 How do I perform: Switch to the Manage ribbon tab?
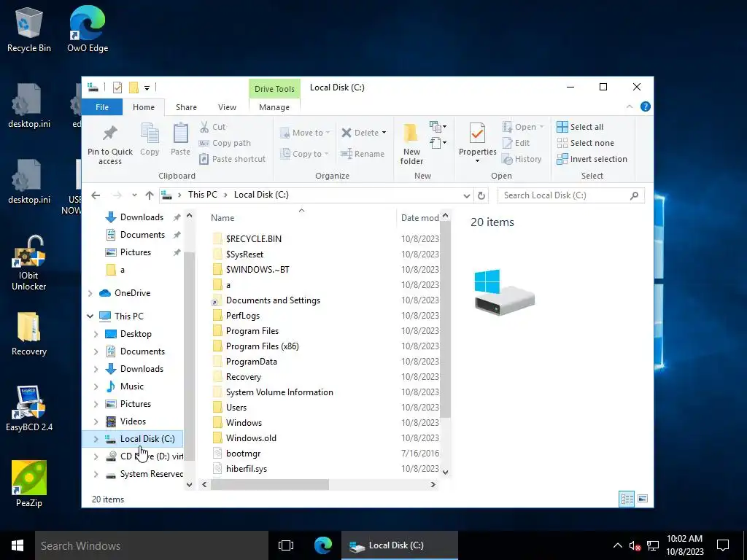(x=274, y=107)
